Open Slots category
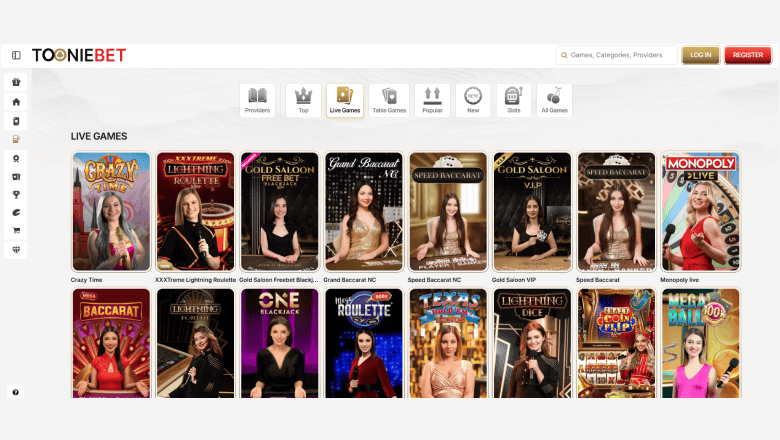780x440 pixels. pyautogui.click(x=513, y=100)
